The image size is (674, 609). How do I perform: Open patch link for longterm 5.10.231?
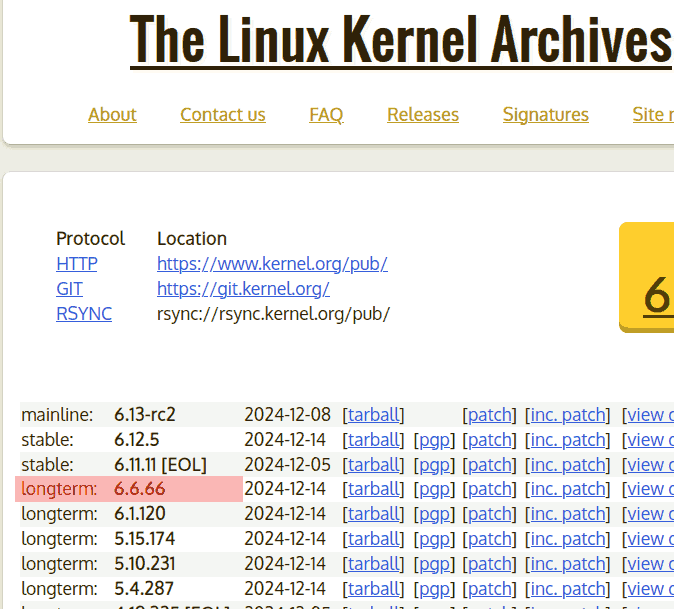pos(490,564)
